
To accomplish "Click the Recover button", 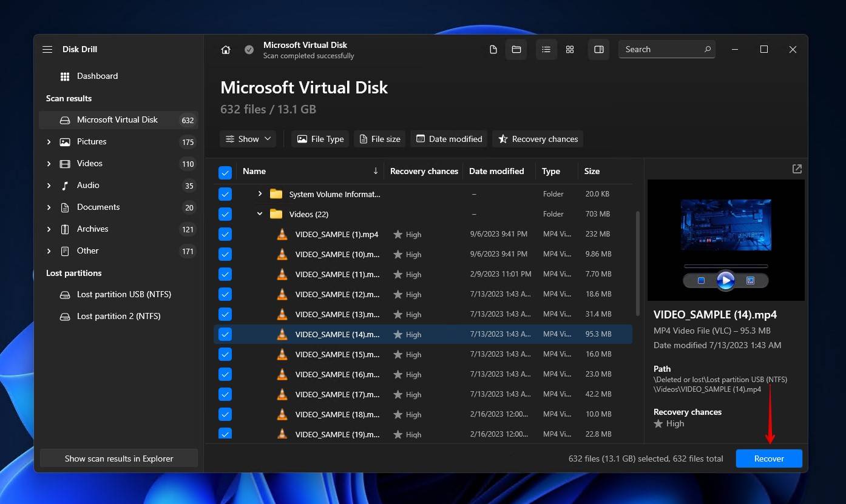I will (x=769, y=459).
